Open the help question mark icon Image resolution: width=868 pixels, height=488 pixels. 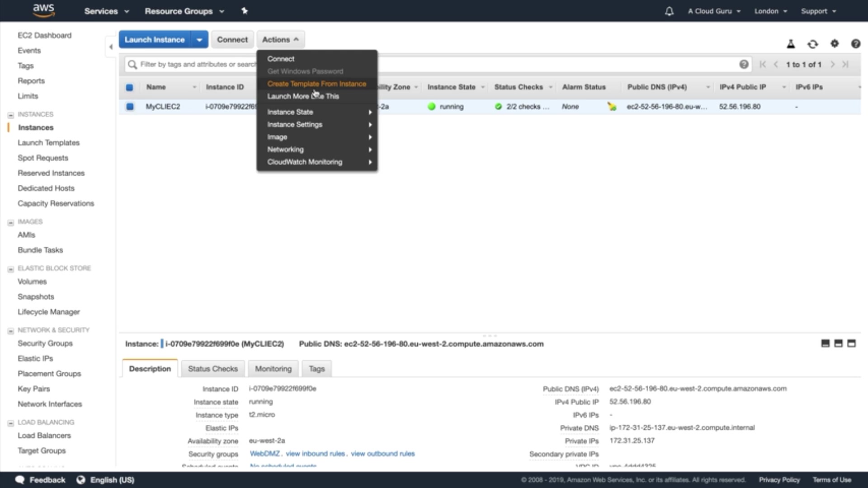855,43
